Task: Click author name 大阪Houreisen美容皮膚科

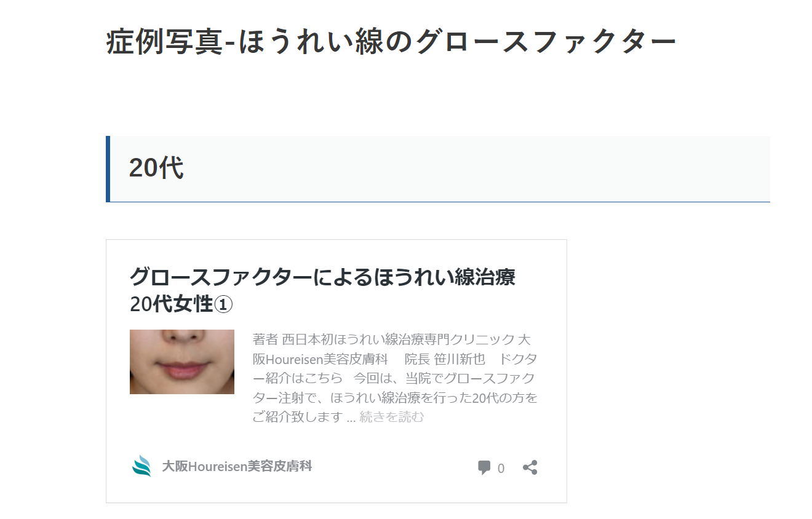Action: pyautogui.click(x=237, y=467)
